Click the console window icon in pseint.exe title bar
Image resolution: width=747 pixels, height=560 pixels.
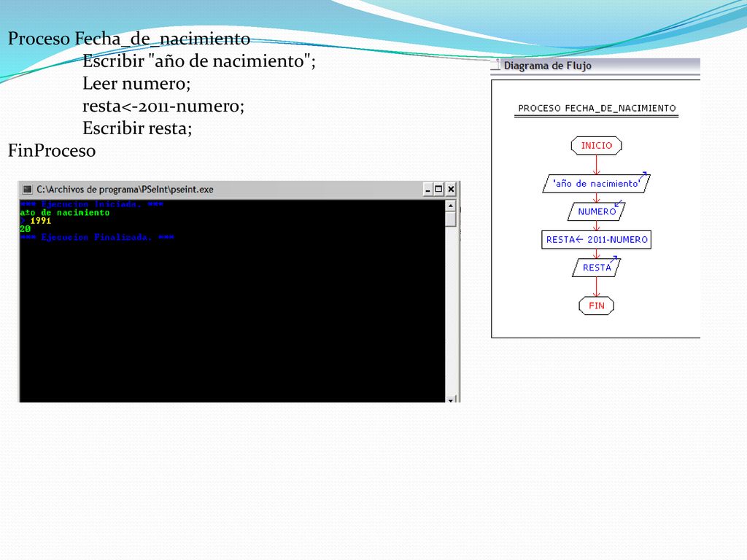click(x=28, y=190)
